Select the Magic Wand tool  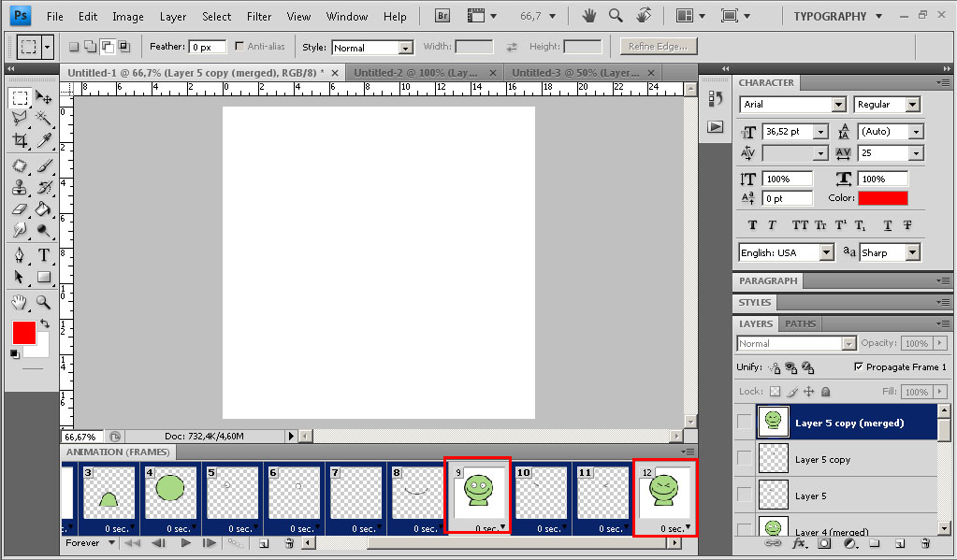[x=43, y=117]
